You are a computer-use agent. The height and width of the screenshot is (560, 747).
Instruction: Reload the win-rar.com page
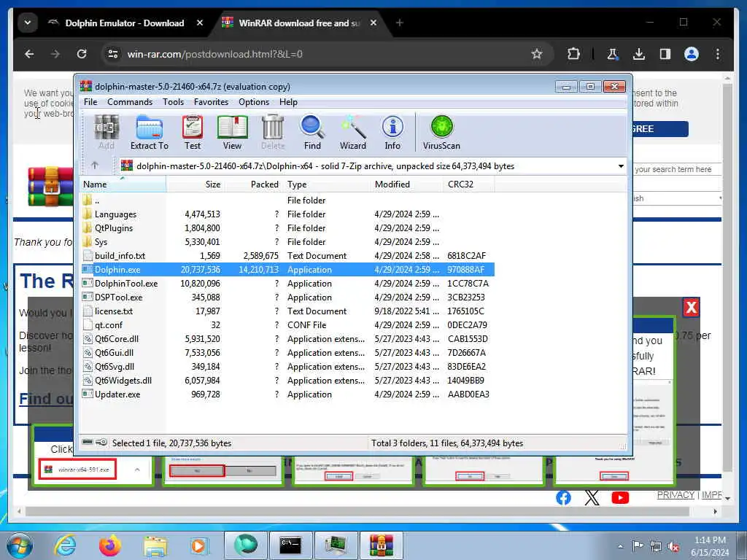(82, 54)
